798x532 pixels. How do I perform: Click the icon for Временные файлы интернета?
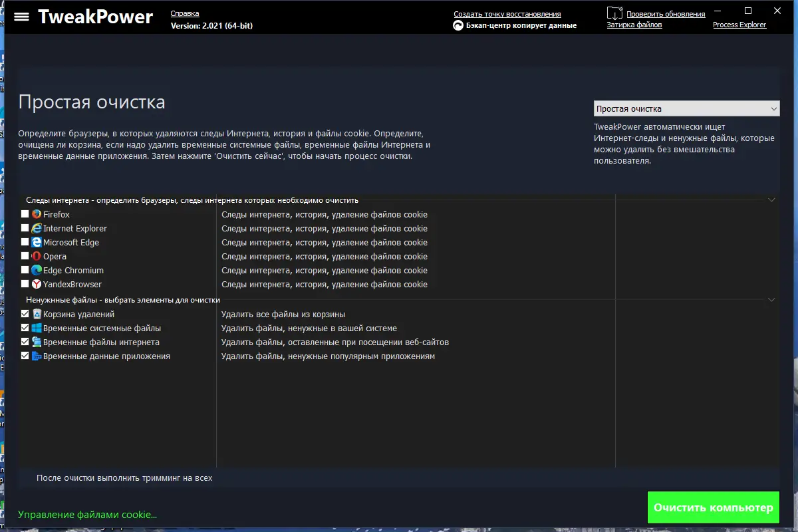click(x=37, y=342)
